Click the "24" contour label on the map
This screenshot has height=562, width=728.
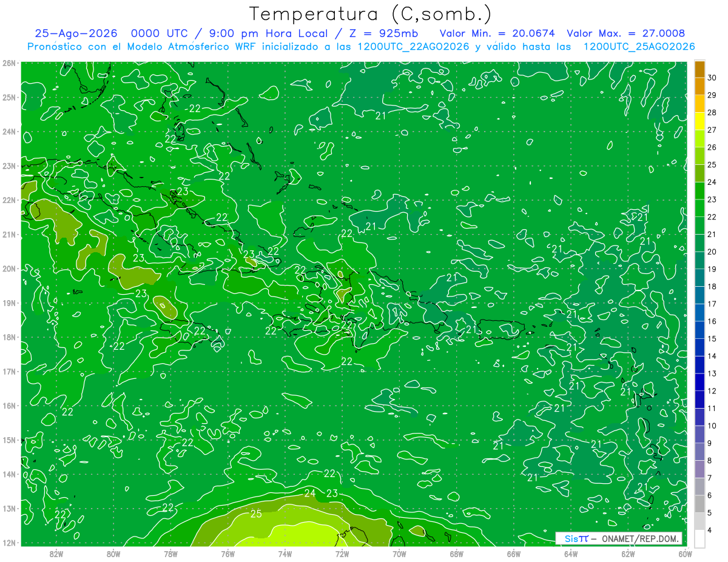(310, 493)
